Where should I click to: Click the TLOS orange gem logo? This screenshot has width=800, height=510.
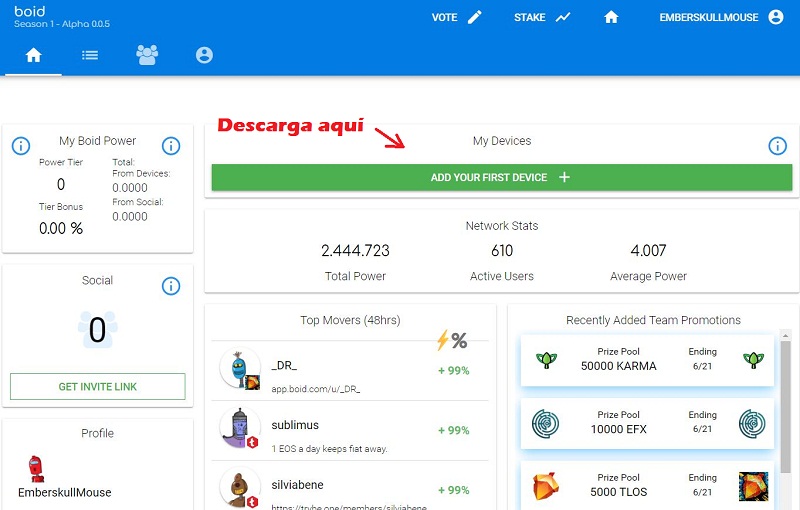pos(546,487)
